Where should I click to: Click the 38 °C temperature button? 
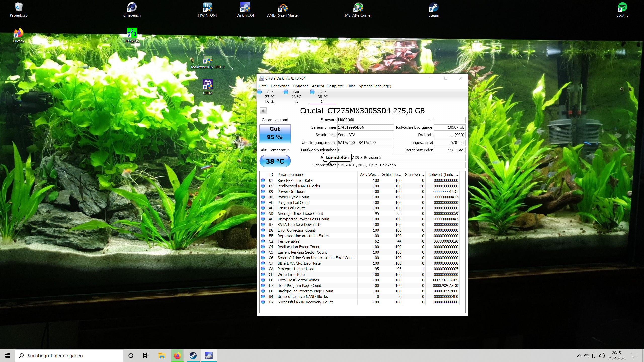[275, 161]
